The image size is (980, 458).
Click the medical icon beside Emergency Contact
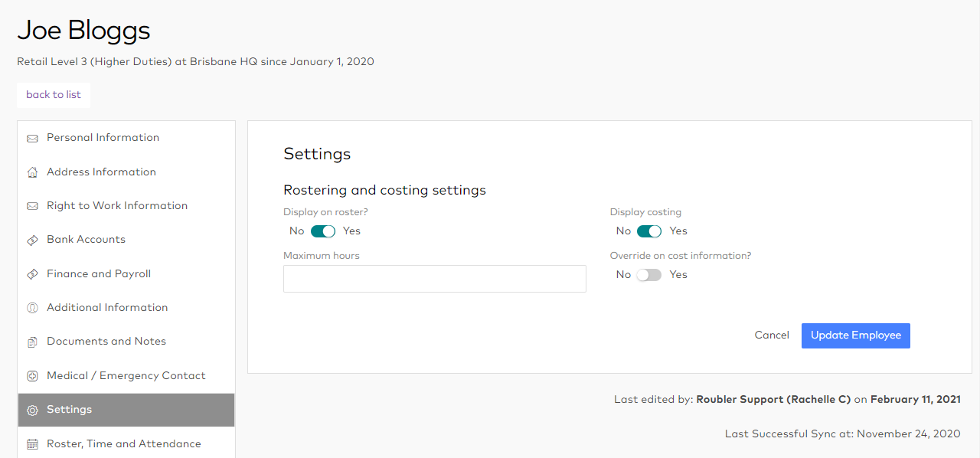point(32,376)
